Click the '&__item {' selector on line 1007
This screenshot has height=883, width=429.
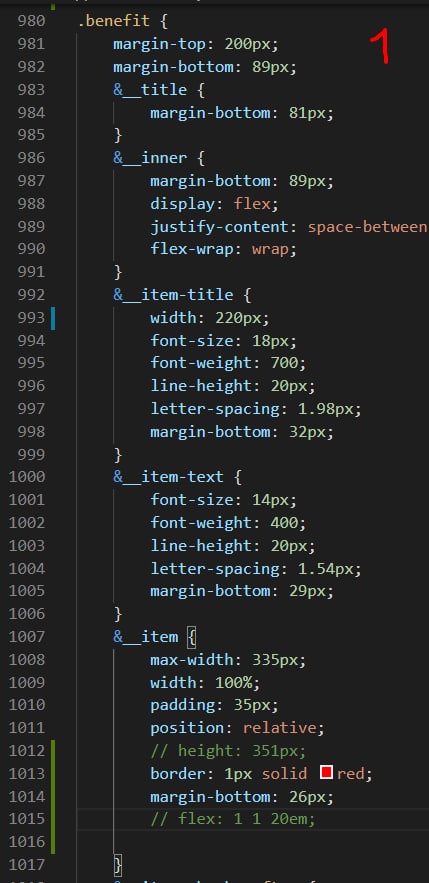154,637
